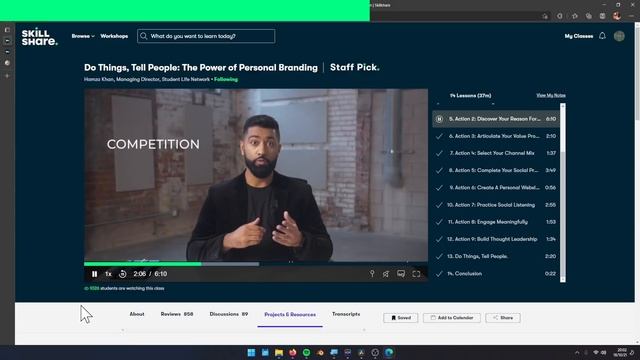Viewport: 640px width, 360px height.
Task: Open File Explorer from the taskbar
Action: coord(279,352)
